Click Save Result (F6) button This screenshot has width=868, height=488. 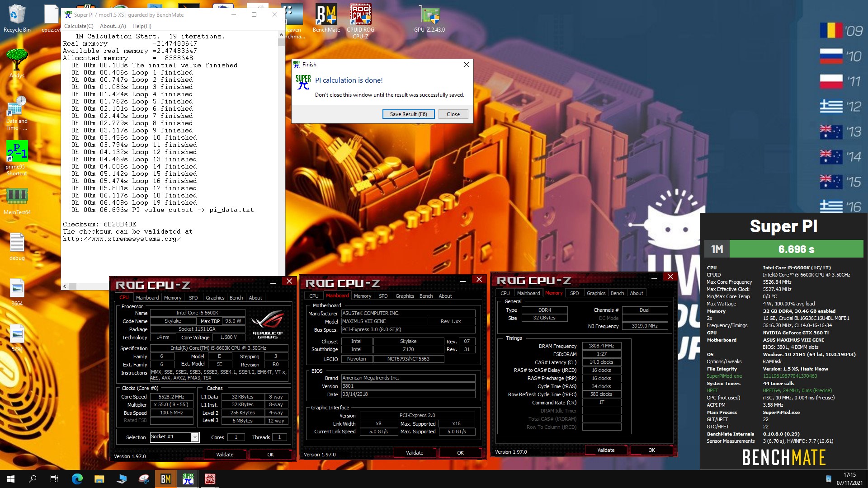408,114
